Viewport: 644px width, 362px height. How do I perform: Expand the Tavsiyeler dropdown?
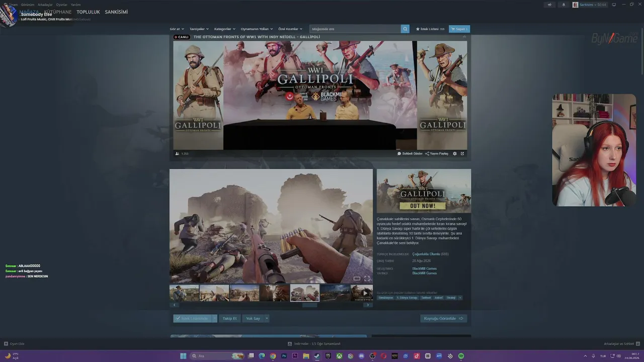(199, 29)
